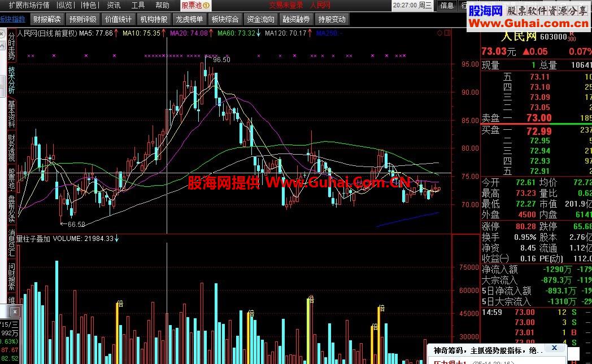Open the 资讯 menu
This screenshot has height=364, width=592.
114,5
